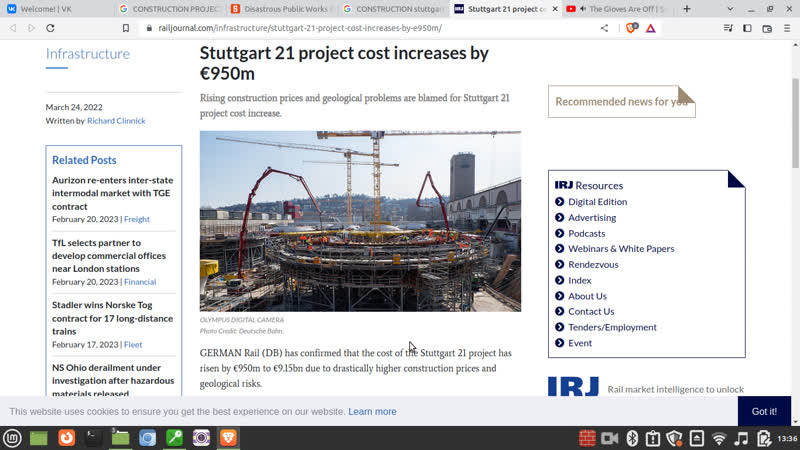
Task: Open the Infrastructure category heading link
Action: click(88, 54)
